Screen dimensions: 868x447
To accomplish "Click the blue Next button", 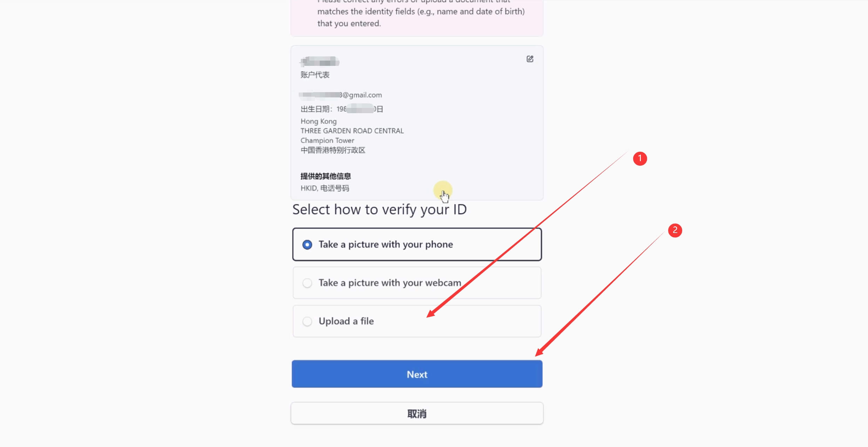I will click(x=417, y=374).
